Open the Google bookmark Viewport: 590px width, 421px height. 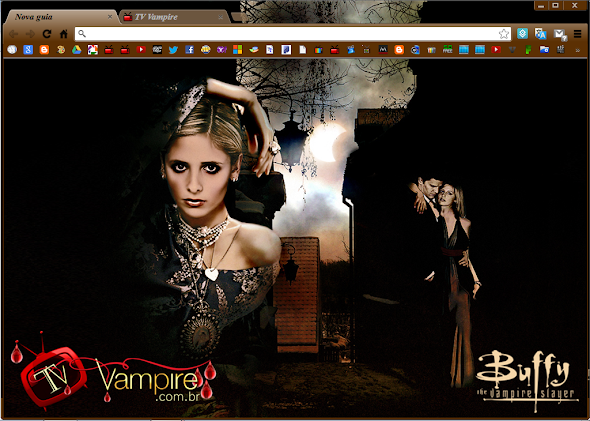28,50
